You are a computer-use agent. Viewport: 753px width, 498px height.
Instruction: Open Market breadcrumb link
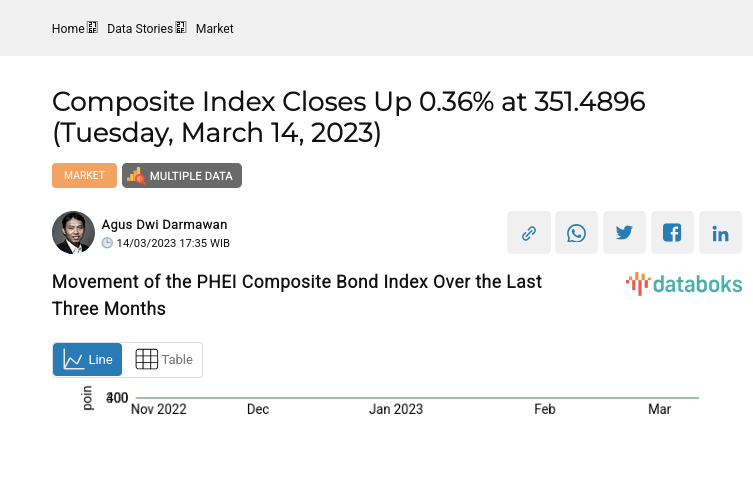click(x=215, y=29)
